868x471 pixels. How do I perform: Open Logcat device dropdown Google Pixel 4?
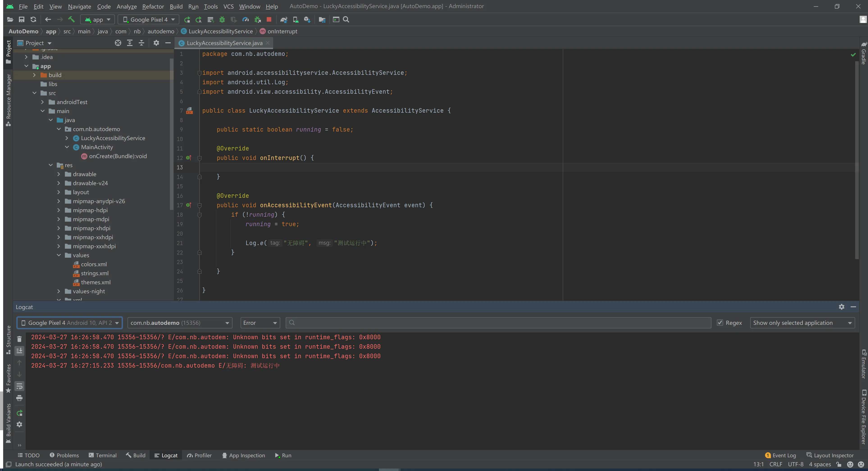pyautogui.click(x=70, y=323)
